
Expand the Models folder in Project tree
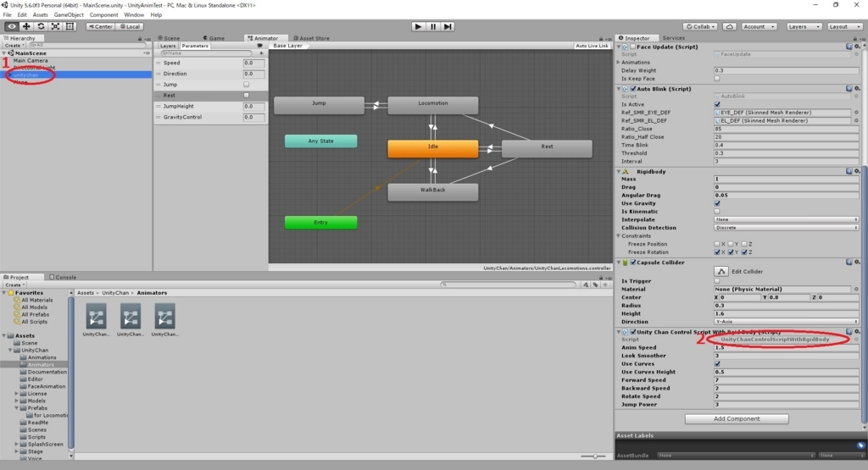click(x=17, y=401)
